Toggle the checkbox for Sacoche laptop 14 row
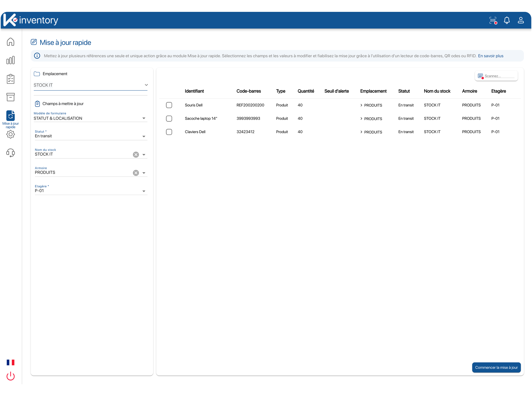The width and height of the screenshot is (532, 397). pyautogui.click(x=170, y=118)
